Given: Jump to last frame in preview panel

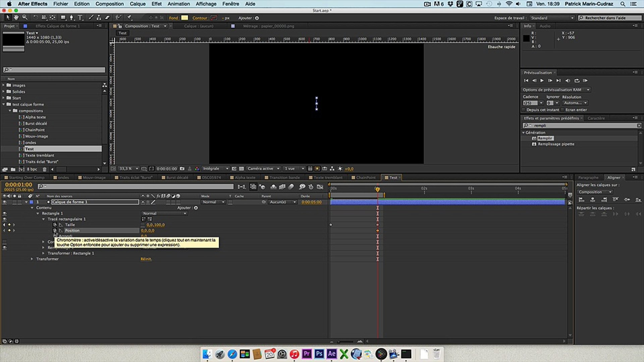Looking at the screenshot, I should pos(558,80).
